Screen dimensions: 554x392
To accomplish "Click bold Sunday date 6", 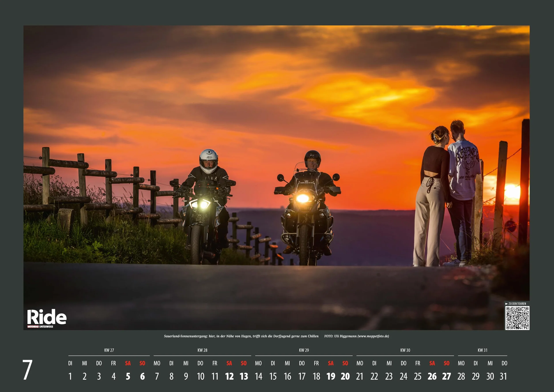I will coord(143,377).
